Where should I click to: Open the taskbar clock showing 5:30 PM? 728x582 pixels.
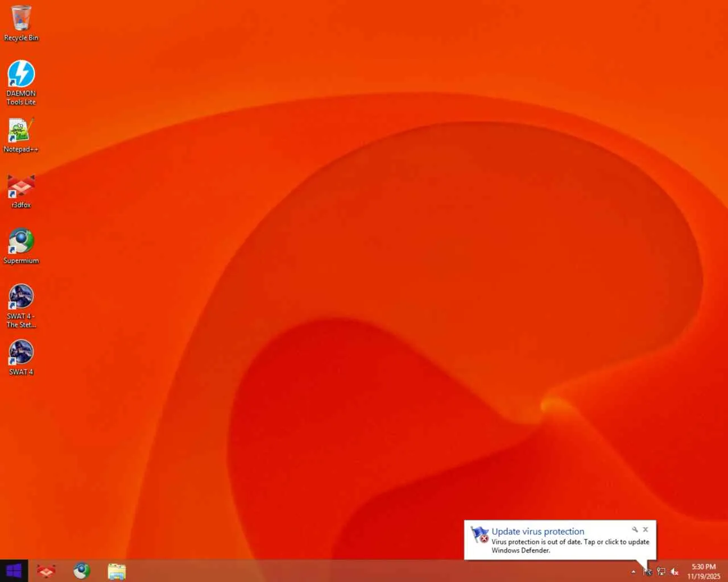(704, 571)
